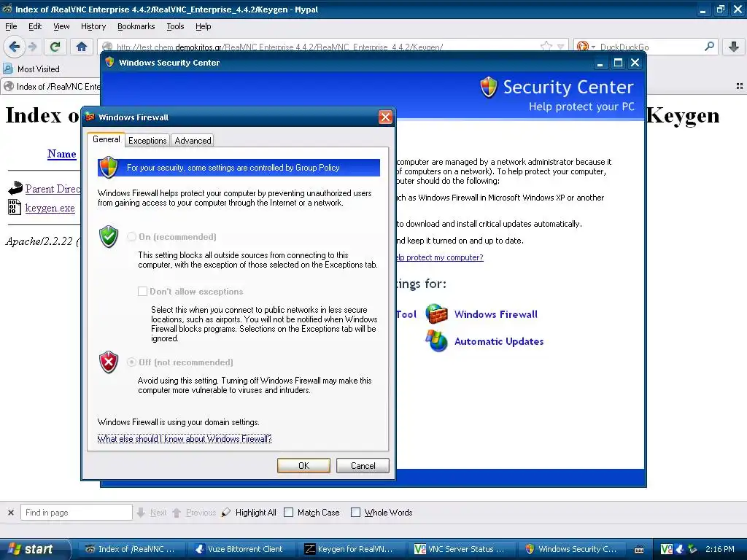The height and width of the screenshot is (560, 747).
Task: Click the VNC tray icon in system tray
Action: click(x=667, y=549)
